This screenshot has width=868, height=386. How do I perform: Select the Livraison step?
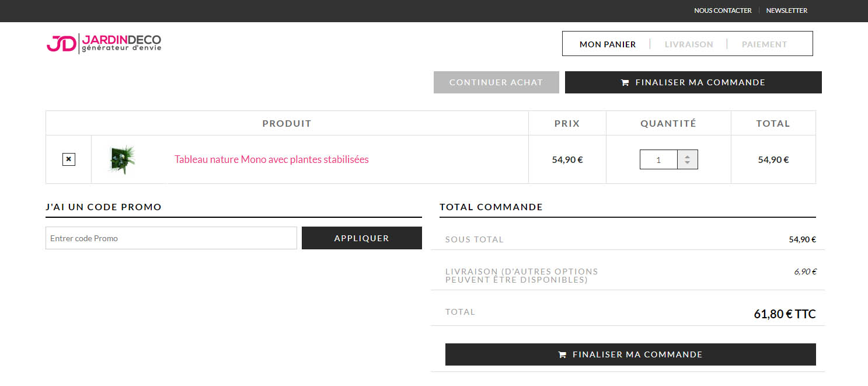689,44
